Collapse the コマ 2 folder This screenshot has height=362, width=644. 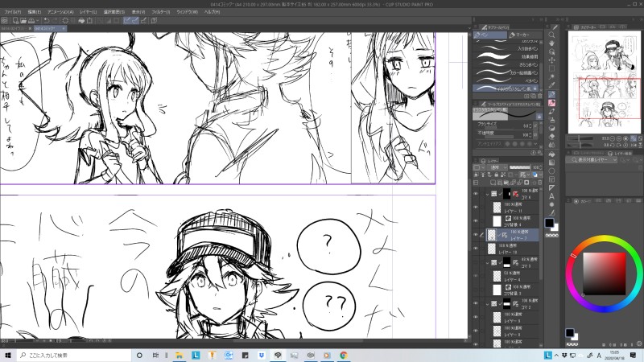(488, 304)
